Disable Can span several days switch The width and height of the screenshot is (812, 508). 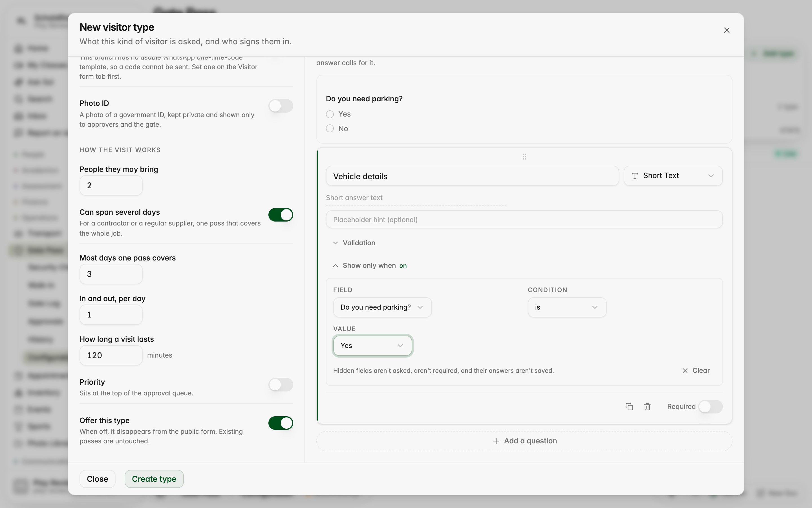tap(281, 215)
